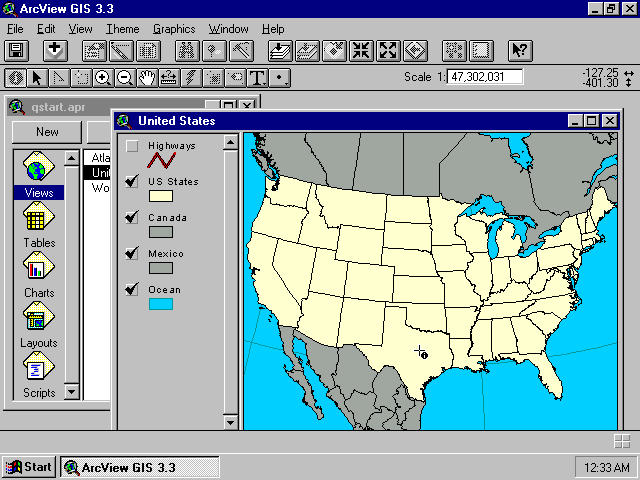Open the Theme menu
This screenshot has height=480, width=640.
pyautogui.click(x=122, y=29)
